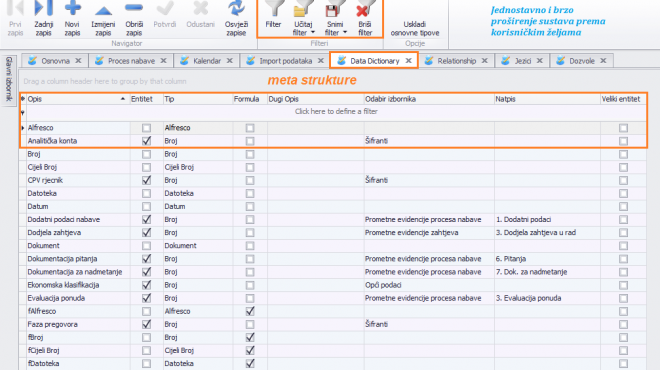Open the Filter funnel tool
This screenshot has width=660, height=370.
tap(273, 15)
